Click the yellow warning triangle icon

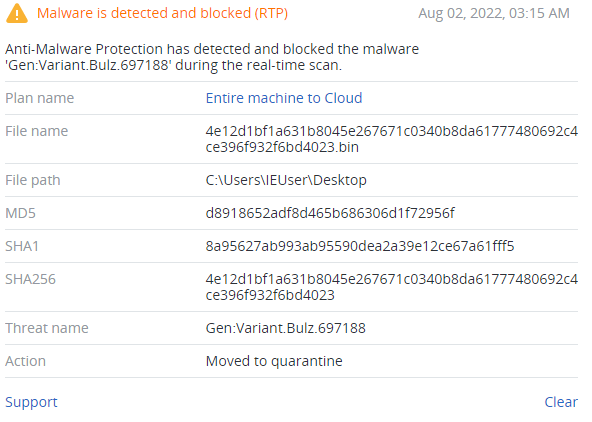(17, 13)
